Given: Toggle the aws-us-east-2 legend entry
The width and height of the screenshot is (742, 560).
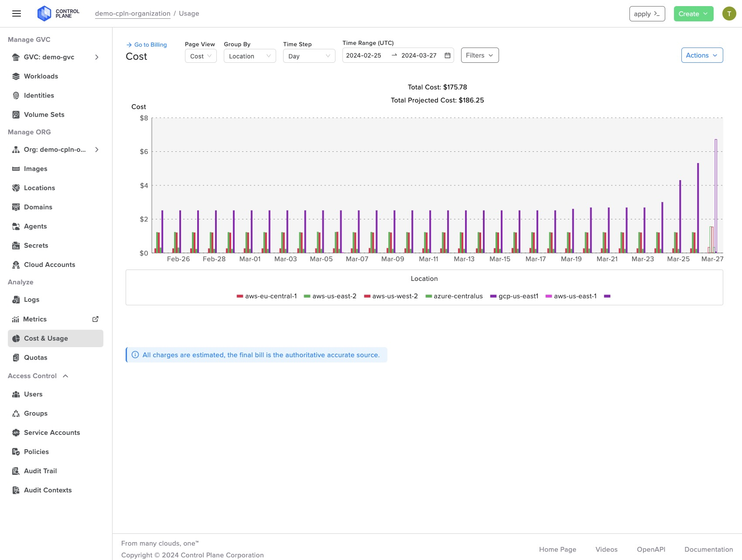Looking at the screenshot, I should click(x=330, y=296).
